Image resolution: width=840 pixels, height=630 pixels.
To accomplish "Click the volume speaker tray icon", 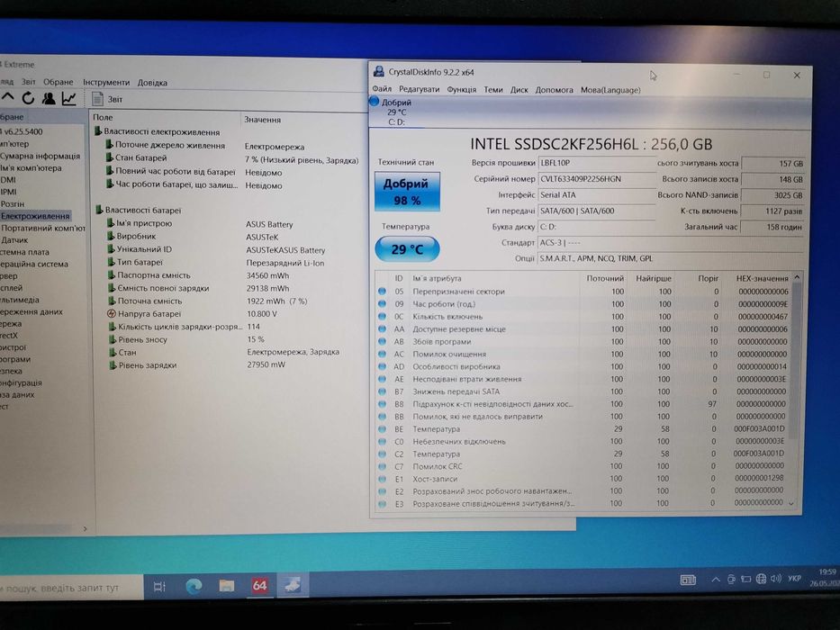I will (775, 579).
